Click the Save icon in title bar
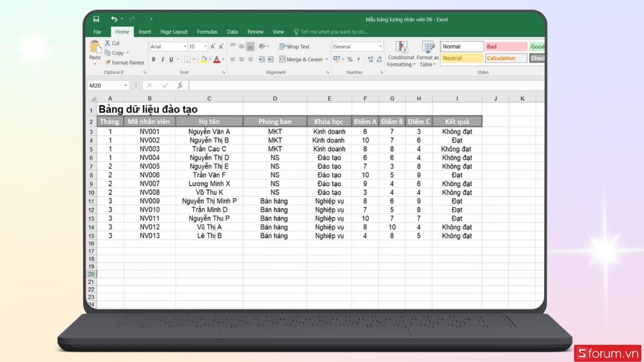This screenshot has height=362, width=644. (x=96, y=19)
